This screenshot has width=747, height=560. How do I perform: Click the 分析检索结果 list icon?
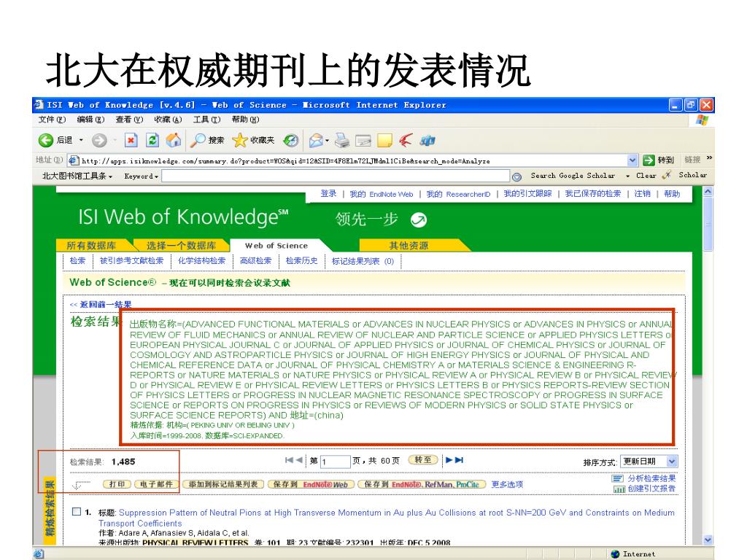pyautogui.click(x=618, y=478)
